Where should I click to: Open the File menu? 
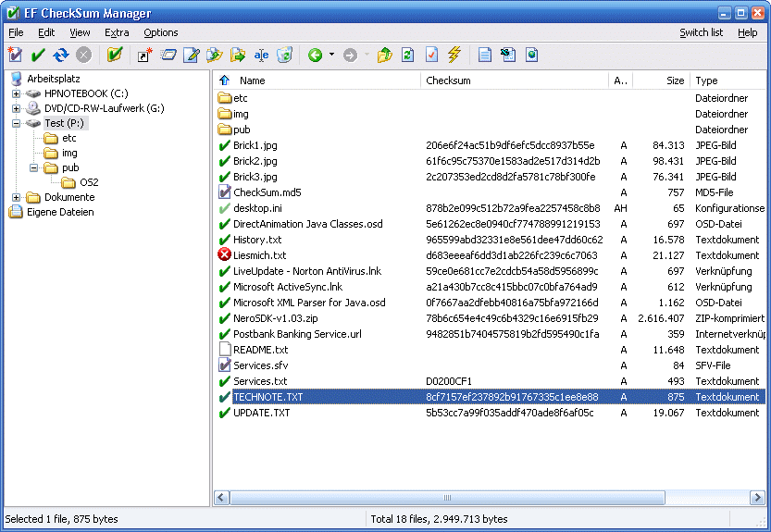pyautogui.click(x=16, y=32)
